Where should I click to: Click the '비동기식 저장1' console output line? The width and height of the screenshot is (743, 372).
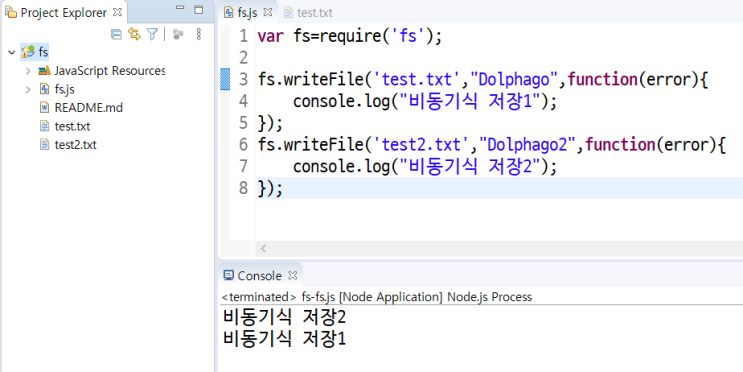pos(285,338)
